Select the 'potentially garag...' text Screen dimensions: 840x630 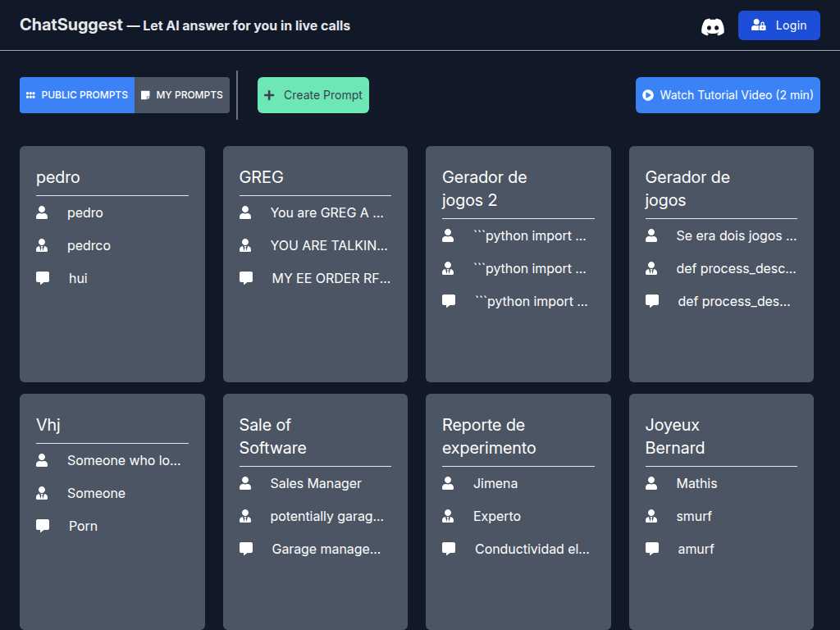point(327,517)
